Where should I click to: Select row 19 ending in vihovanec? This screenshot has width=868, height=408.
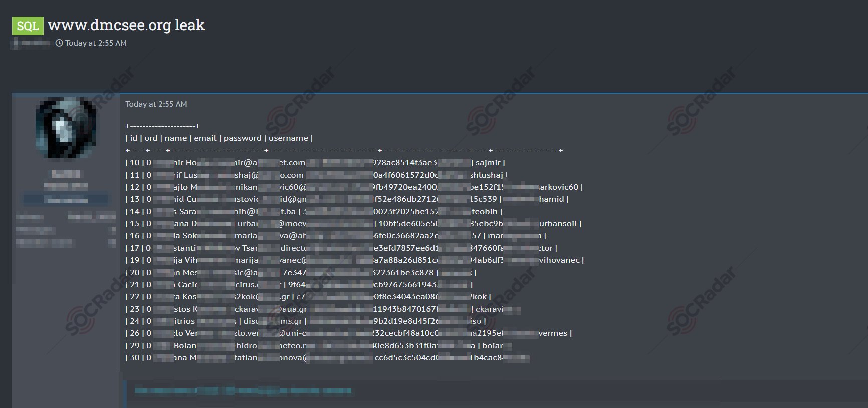point(355,260)
